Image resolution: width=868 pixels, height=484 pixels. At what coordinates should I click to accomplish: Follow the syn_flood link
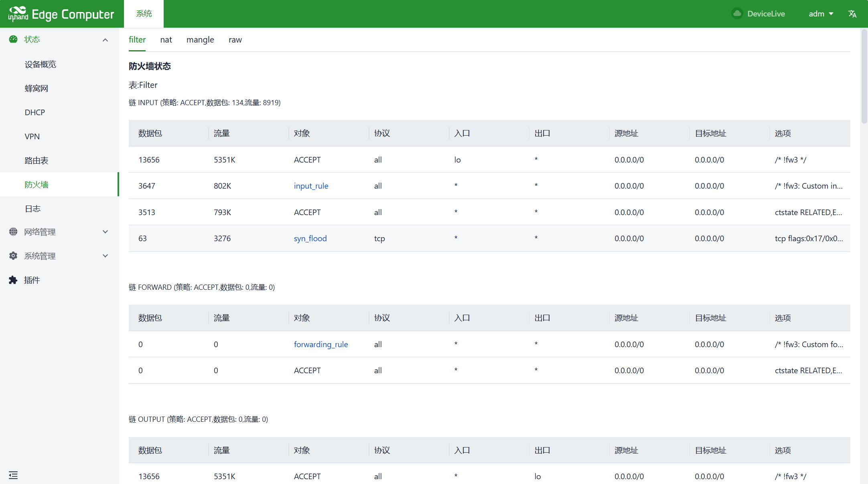310,238
